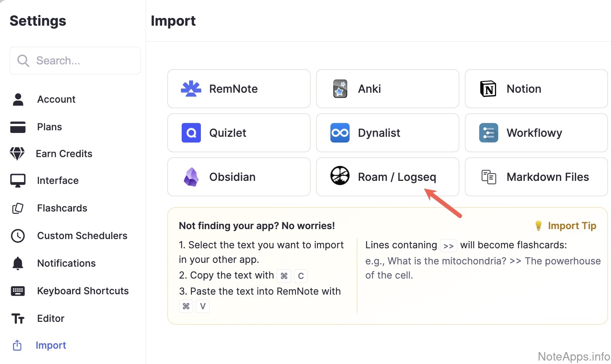611x364 pixels.
Task: Open the Account settings section
Action: point(56,99)
